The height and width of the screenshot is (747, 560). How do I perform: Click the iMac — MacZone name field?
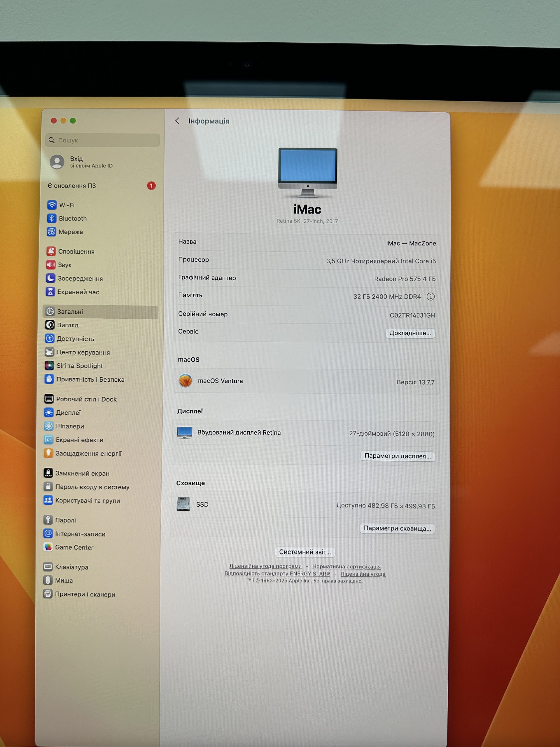pyautogui.click(x=411, y=243)
